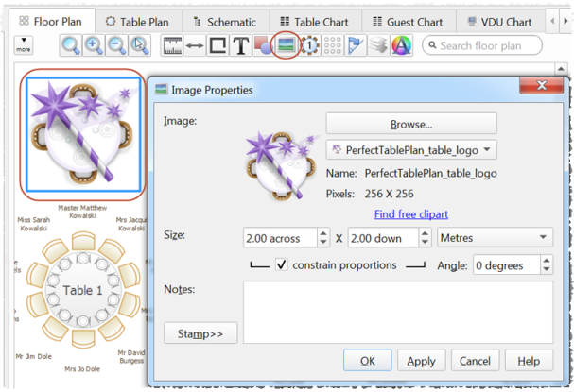The height and width of the screenshot is (392, 574).
Task: Click the blue flag set-square icon
Action: (356, 45)
